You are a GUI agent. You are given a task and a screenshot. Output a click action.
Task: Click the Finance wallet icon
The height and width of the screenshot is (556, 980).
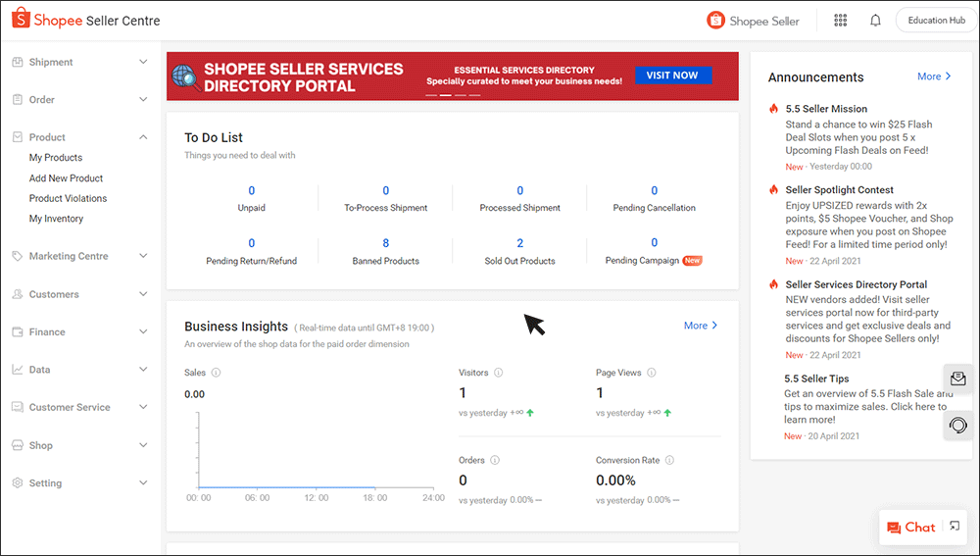pos(18,331)
